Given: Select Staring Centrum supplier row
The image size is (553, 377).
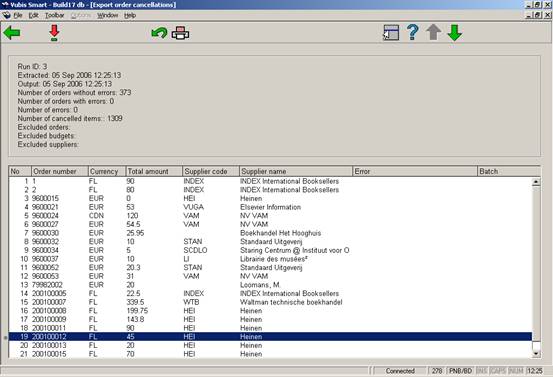Looking at the screenshot, I should click(x=270, y=250).
